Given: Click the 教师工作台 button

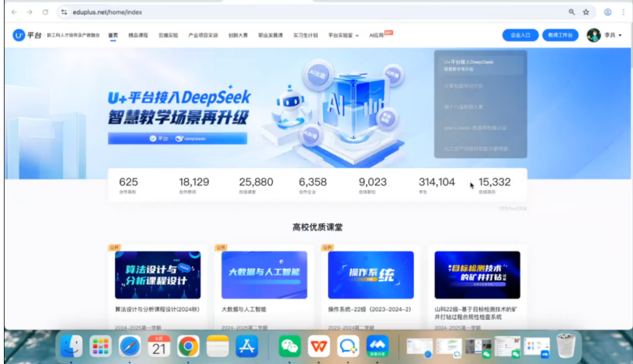Looking at the screenshot, I should (560, 35).
